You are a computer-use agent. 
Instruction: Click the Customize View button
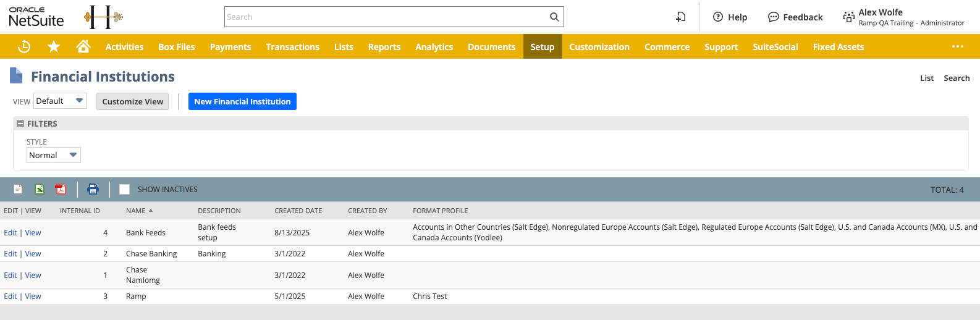point(133,101)
